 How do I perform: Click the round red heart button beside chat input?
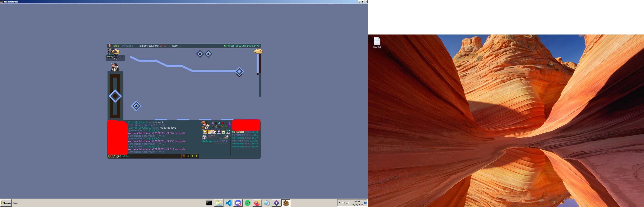point(110,156)
